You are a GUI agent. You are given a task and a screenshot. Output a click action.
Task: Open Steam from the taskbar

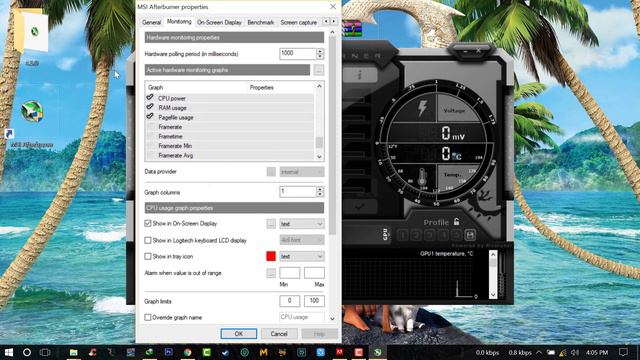click(x=225, y=352)
